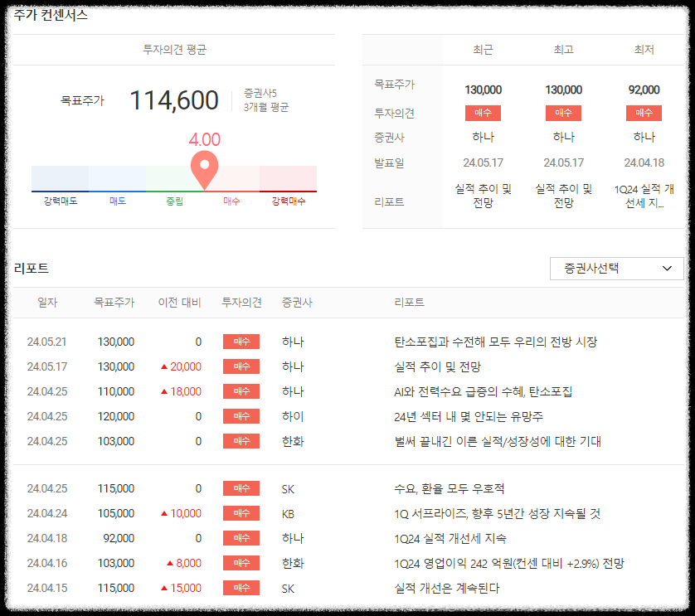Click the 강력매수 segment of rating bar
Image resolution: width=695 pixels, height=616 pixels.
point(288,178)
